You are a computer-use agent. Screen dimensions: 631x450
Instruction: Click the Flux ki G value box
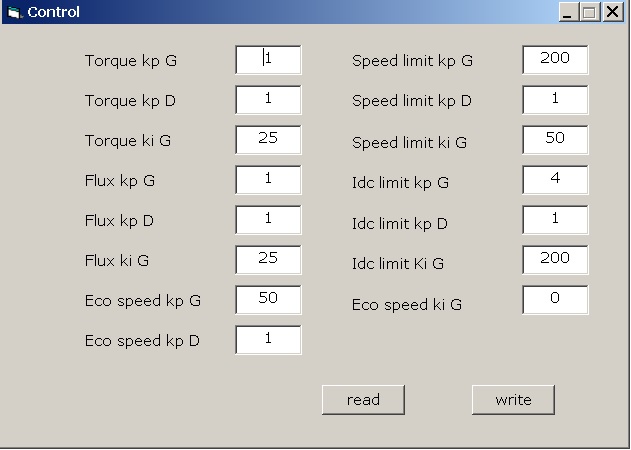(x=268, y=260)
